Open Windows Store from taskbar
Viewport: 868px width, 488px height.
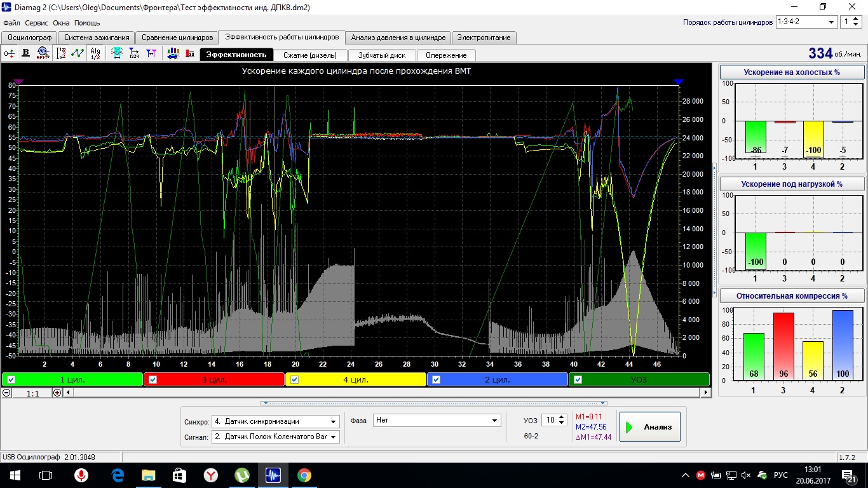(179, 475)
